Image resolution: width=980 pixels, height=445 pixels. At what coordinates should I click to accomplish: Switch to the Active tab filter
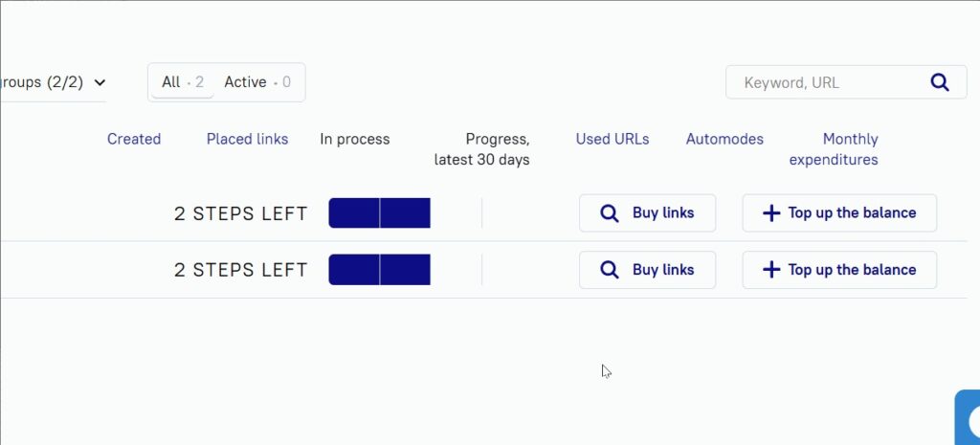coord(256,82)
